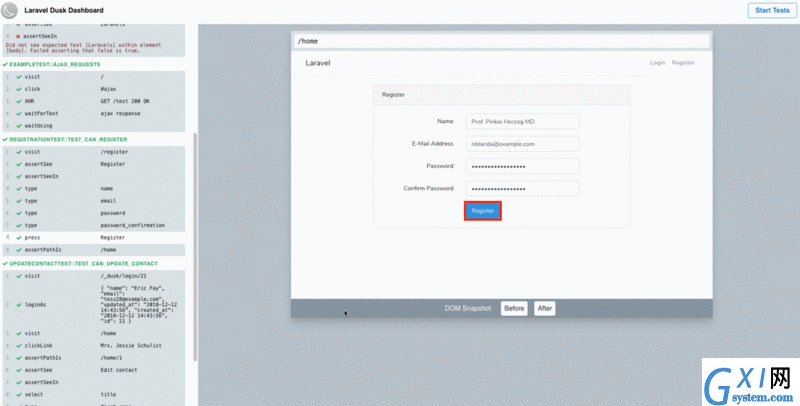Click the blue Register submit button

click(483, 211)
